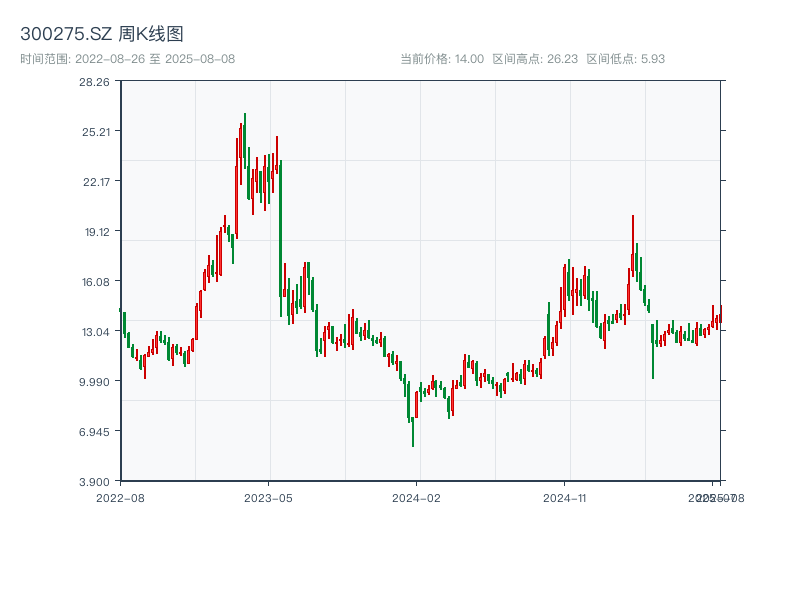This screenshot has width=800, height=600.
Task: Click the y-axis value 3.900
Action: coord(94,482)
